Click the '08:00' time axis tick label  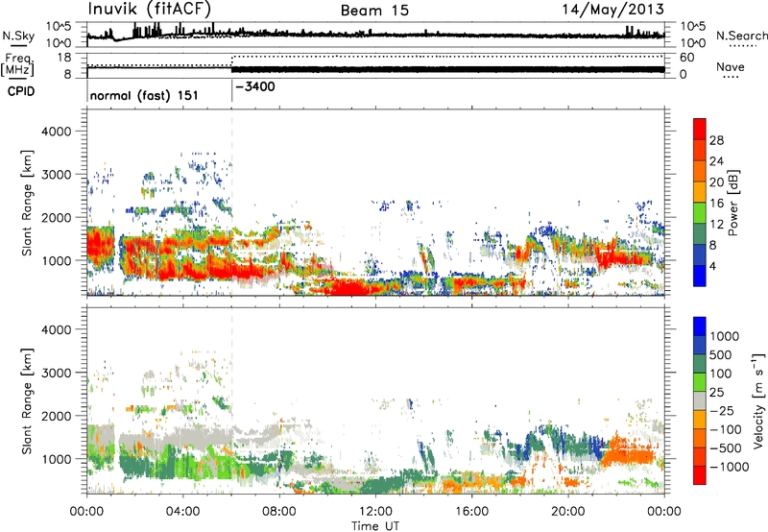279,512
